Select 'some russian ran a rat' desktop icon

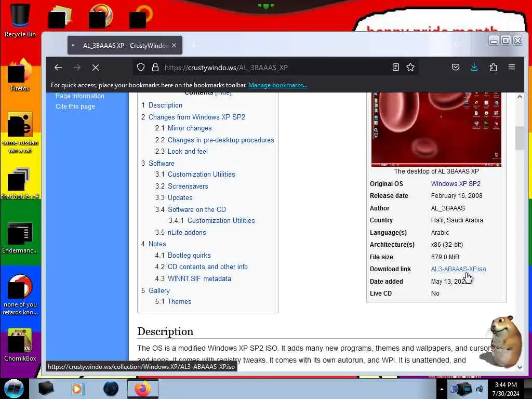pos(20,133)
